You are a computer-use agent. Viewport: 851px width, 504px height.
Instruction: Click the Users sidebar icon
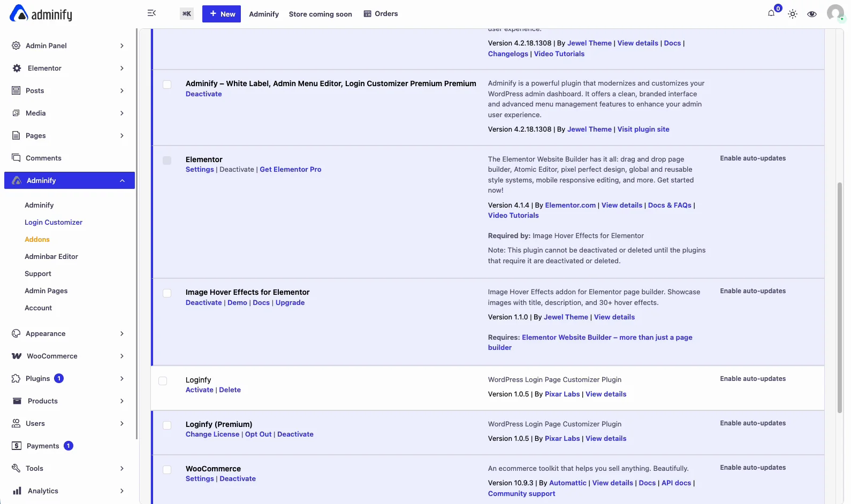(x=16, y=423)
